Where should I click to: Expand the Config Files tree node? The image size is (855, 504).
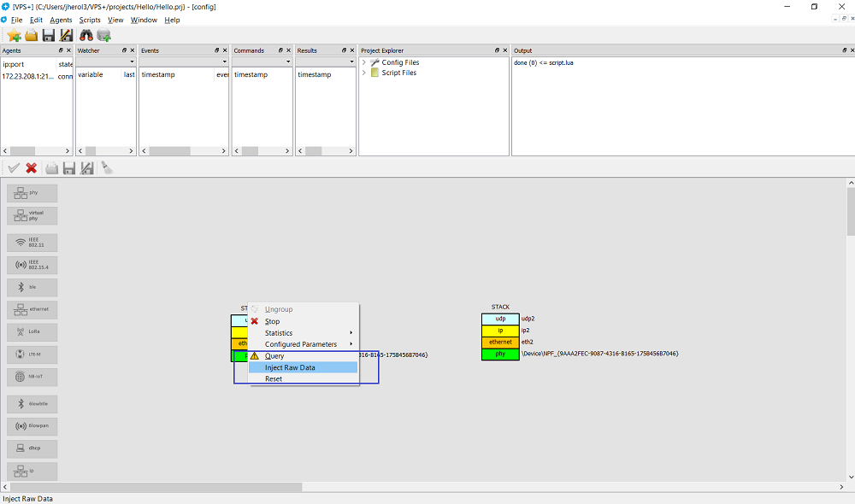(x=364, y=62)
